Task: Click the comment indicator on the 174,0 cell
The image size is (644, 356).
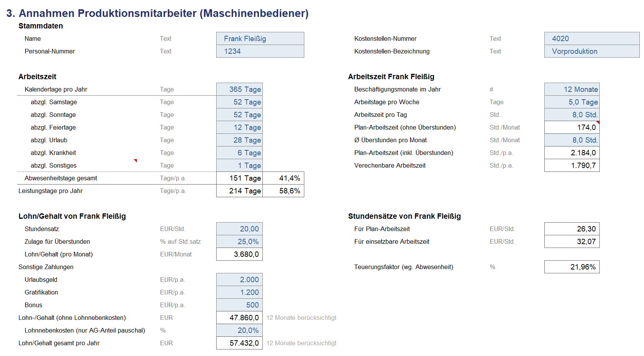Action: [x=598, y=122]
